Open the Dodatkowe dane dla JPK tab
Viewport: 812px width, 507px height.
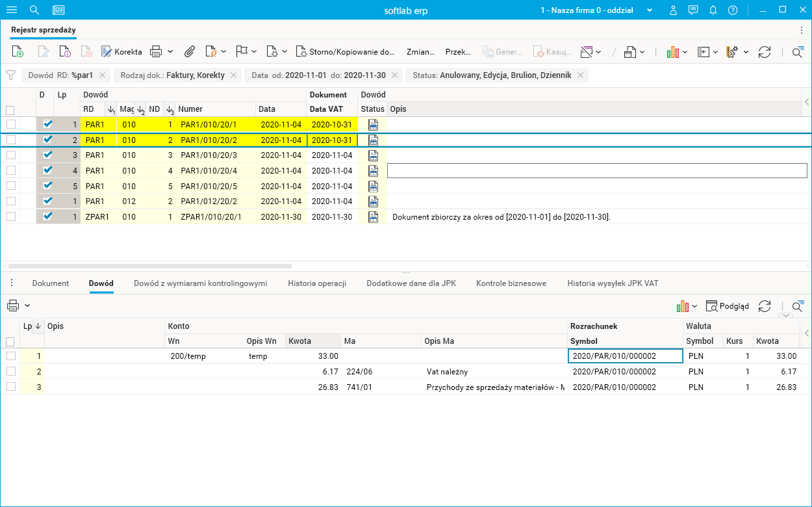pyautogui.click(x=411, y=283)
